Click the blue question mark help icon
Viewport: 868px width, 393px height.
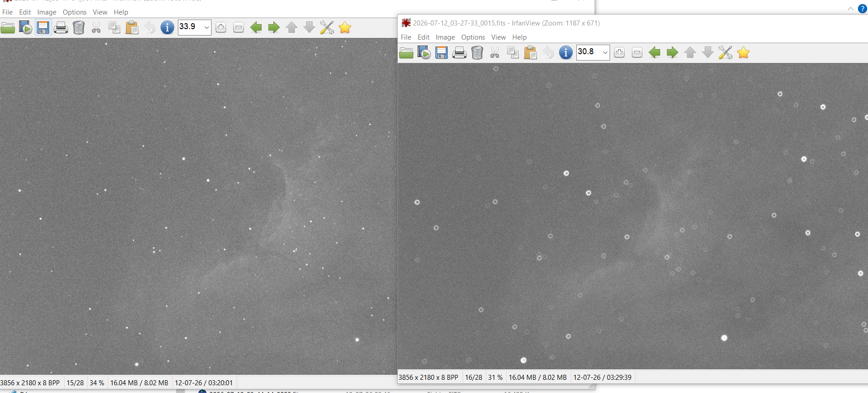[863, 9]
